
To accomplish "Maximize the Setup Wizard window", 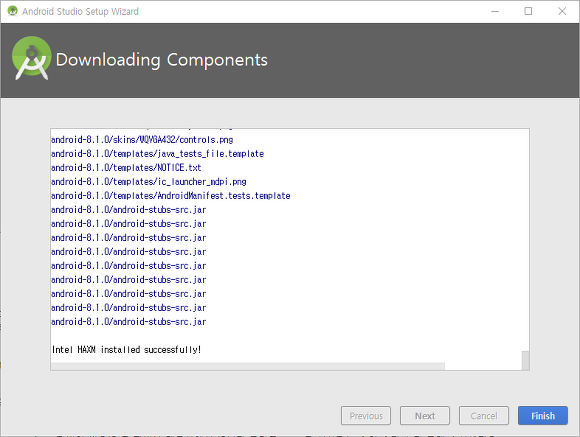I will click(528, 11).
